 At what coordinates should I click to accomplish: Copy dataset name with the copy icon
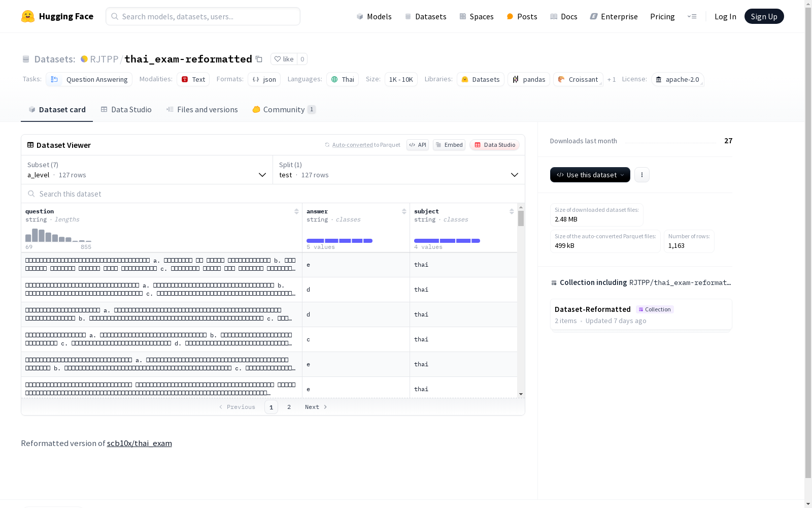coord(259,59)
